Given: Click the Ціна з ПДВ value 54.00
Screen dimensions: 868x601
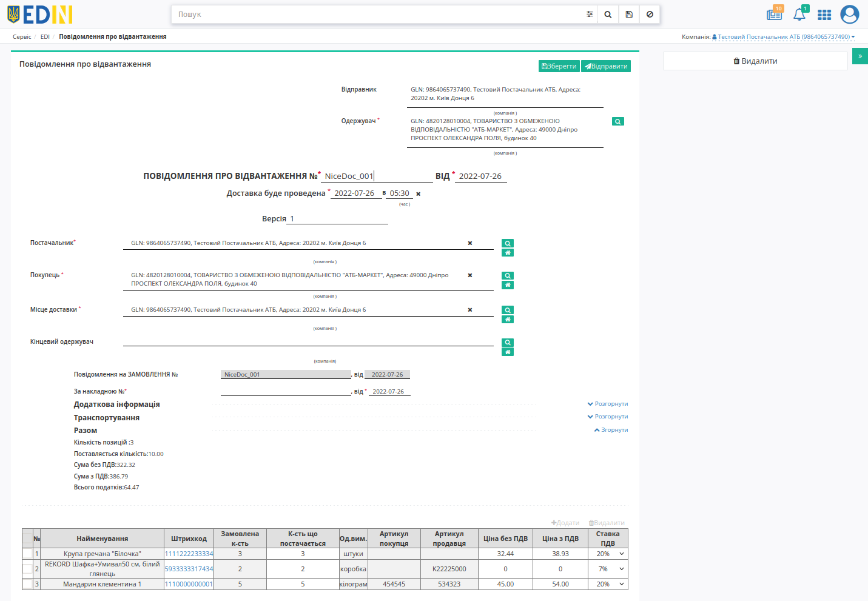Looking at the screenshot, I should tap(560, 584).
